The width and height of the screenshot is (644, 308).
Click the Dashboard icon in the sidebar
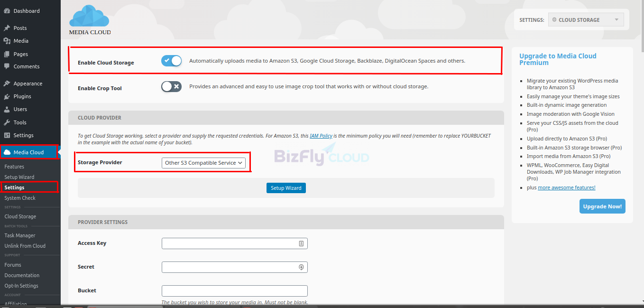click(7, 11)
